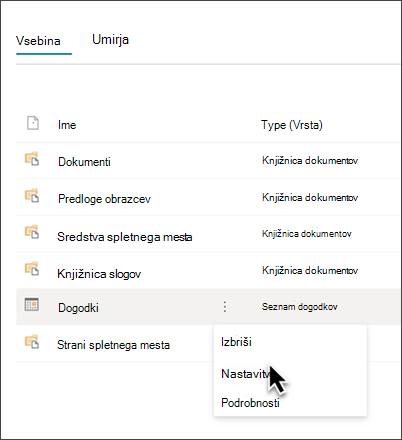This screenshot has height=440, width=402.
Task: Click the Strani spletnega mesta library icon
Action: point(32,342)
